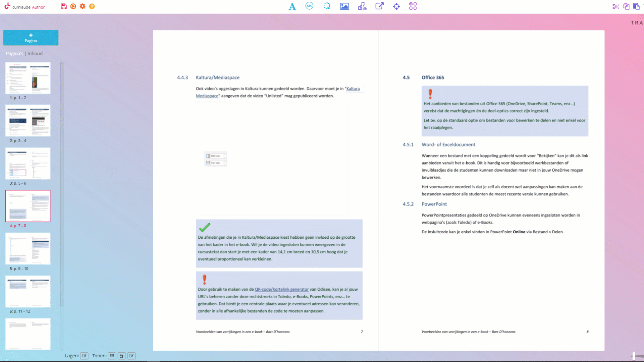Open help via the orange question mark icon

(x=92, y=6)
